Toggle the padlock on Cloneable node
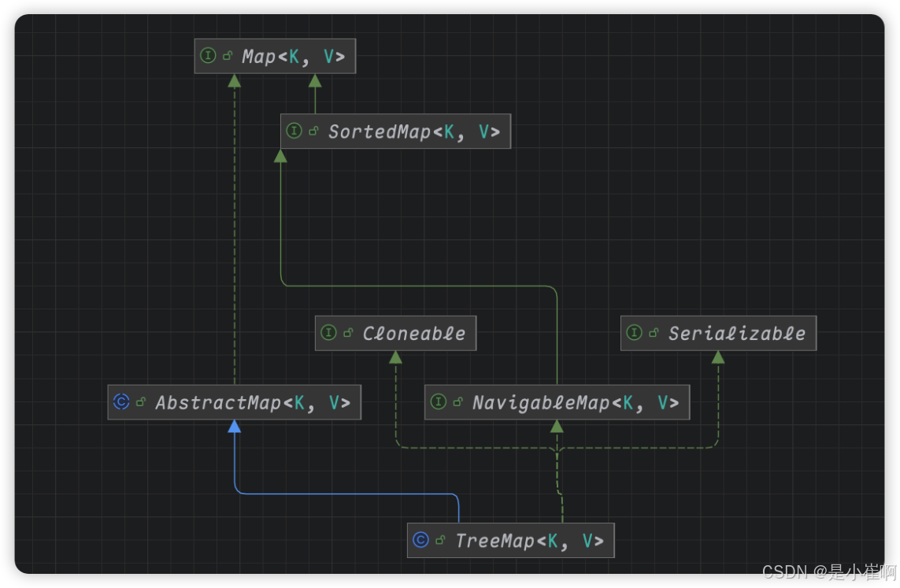 pos(346,333)
